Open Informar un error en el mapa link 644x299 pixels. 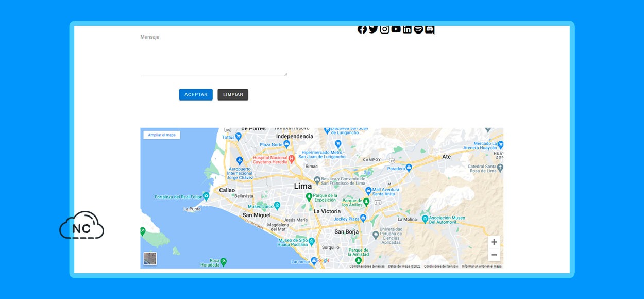point(482,267)
